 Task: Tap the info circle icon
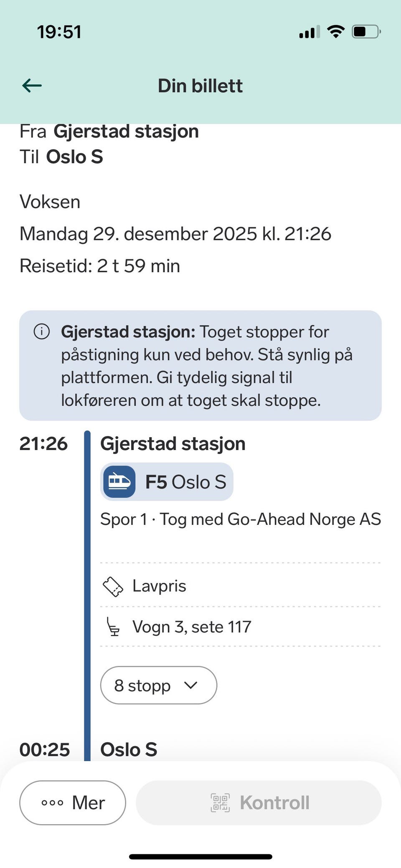click(x=42, y=332)
